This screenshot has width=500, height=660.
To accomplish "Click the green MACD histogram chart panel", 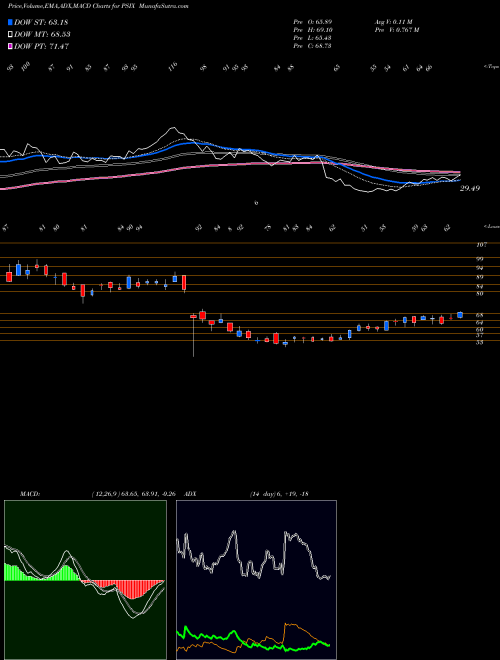I will click(85, 580).
